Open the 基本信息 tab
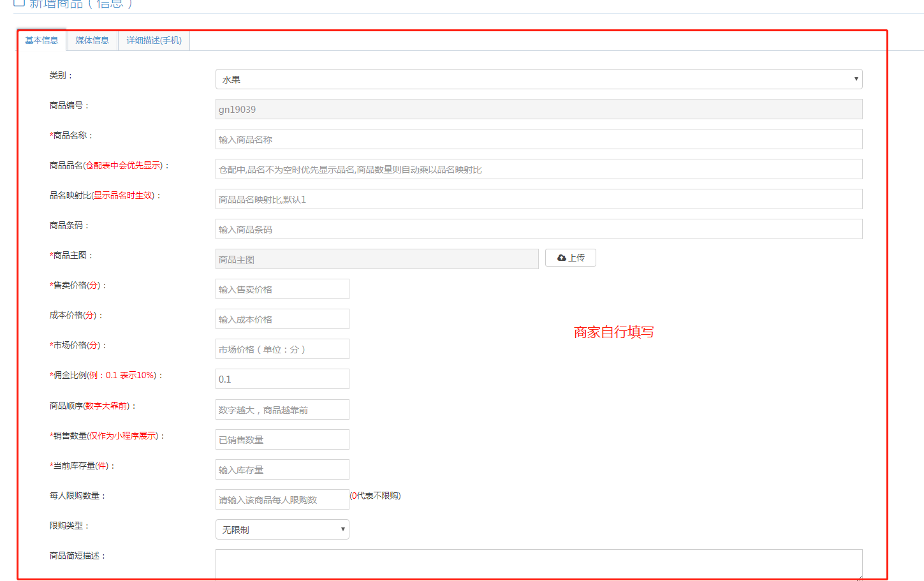Viewport: 924px width, 581px height. tap(41, 40)
